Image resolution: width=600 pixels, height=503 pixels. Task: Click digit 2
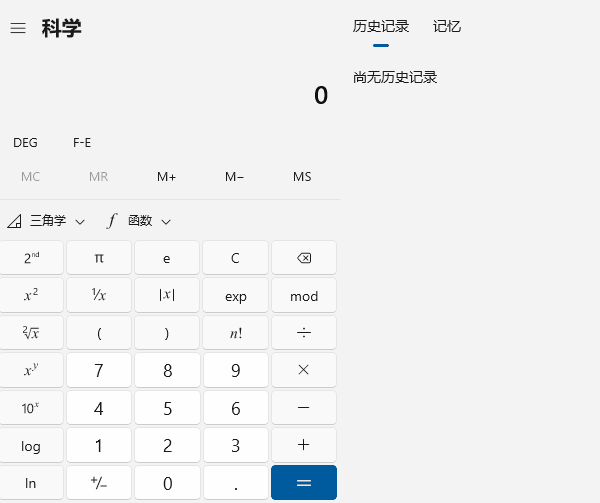pyautogui.click(x=167, y=445)
